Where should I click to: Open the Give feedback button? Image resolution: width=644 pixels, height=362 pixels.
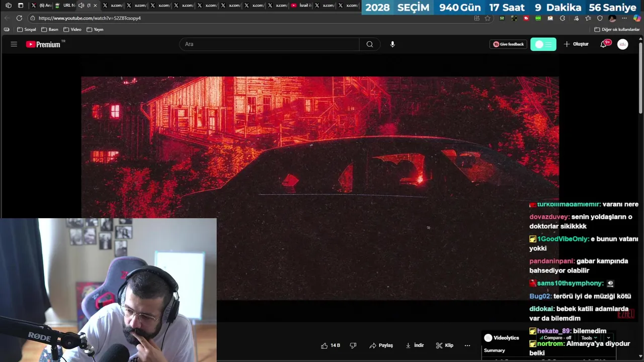point(508,44)
